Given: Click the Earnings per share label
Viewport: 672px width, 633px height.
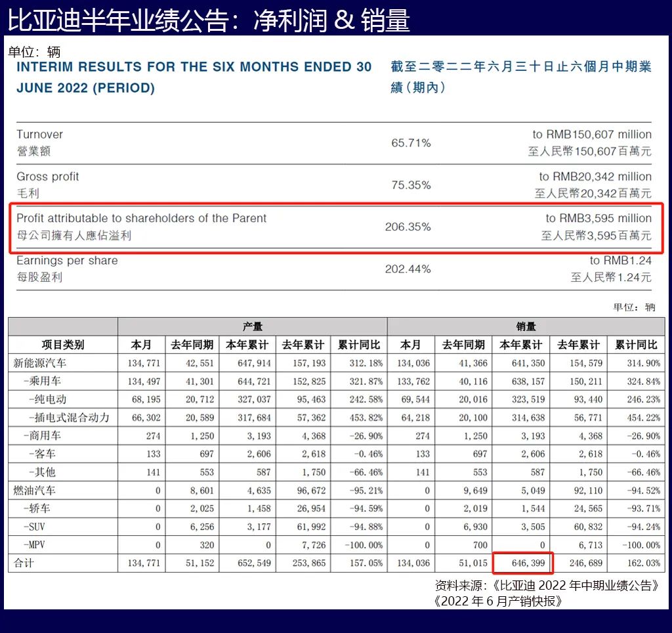Looking at the screenshot, I should pyautogui.click(x=67, y=261).
